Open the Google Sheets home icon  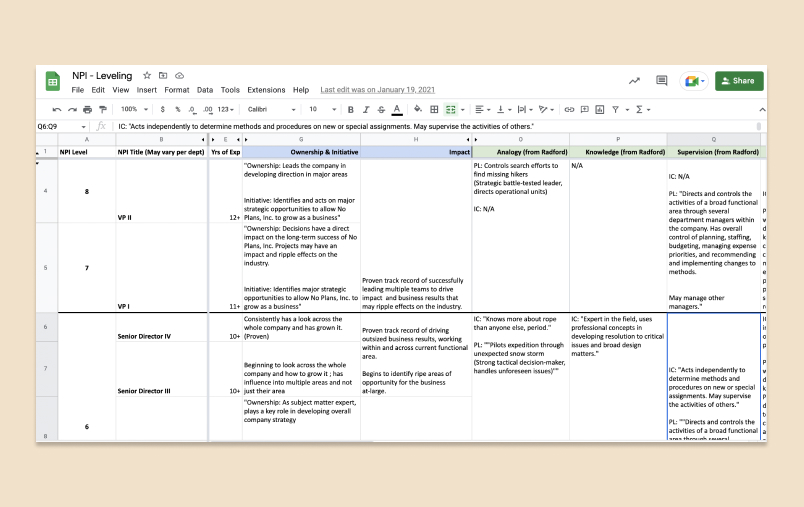coord(53,82)
